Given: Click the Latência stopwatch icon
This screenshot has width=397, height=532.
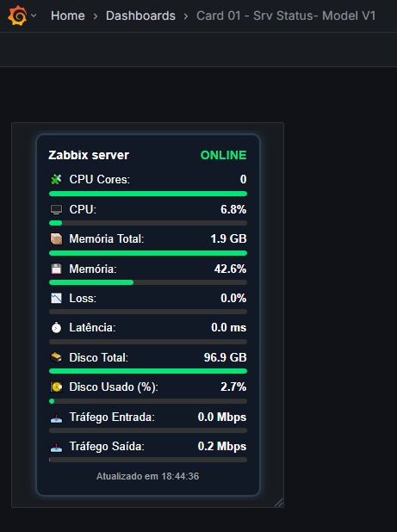Looking at the screenshot, I should 56,328.
